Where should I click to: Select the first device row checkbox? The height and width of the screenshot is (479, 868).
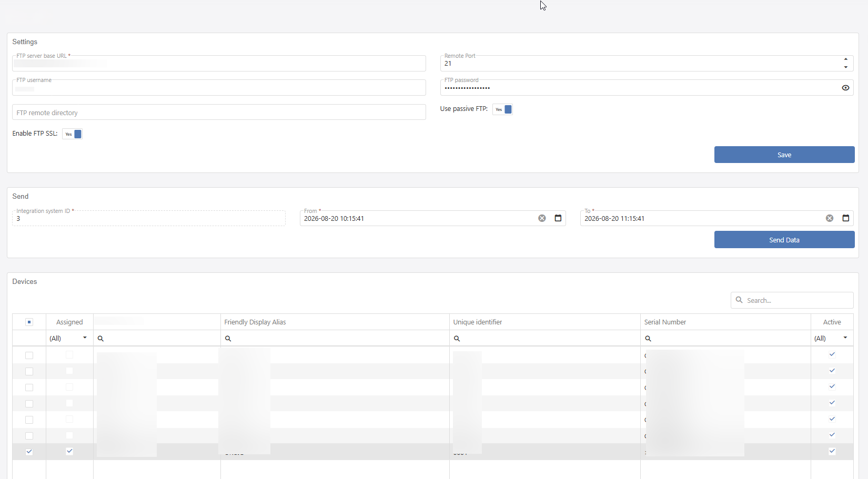pyautogui.click(x=29, y=355)
